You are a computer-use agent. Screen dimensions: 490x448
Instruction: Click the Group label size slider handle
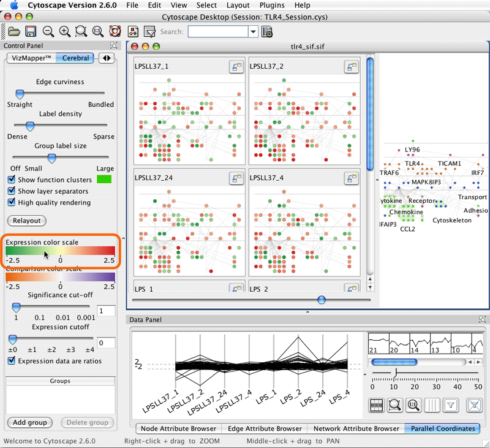pos(51,158)
